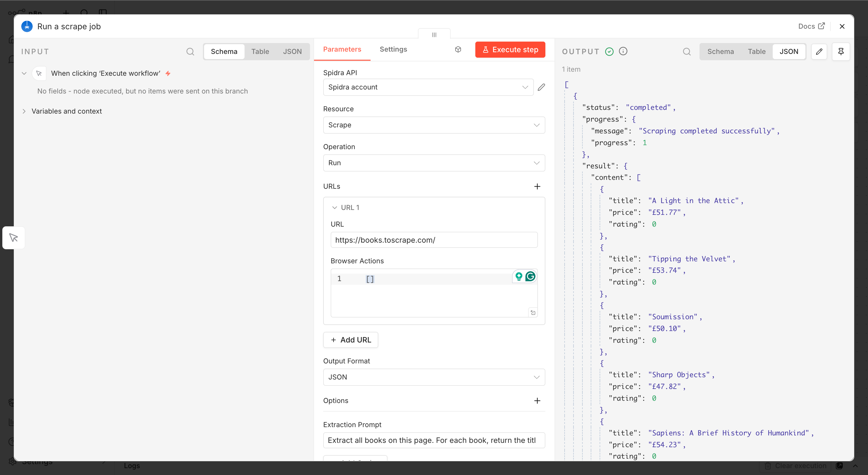Click the cube icon beside Settings tab
The height and width of the screenshot is (475, 868).
(458, 50)
